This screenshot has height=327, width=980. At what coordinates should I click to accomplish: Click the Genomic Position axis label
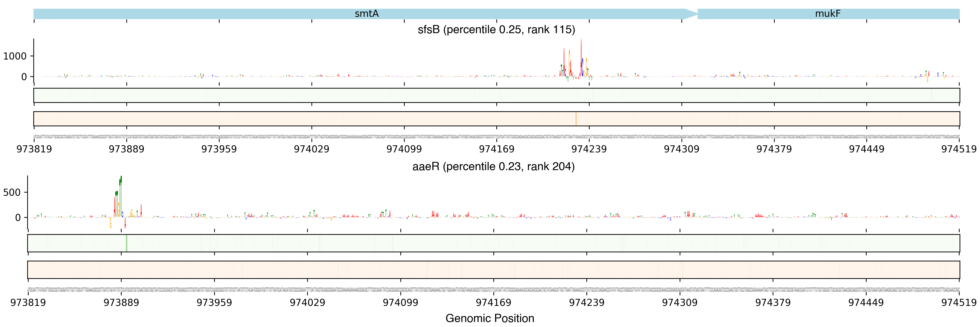point(490,318)
